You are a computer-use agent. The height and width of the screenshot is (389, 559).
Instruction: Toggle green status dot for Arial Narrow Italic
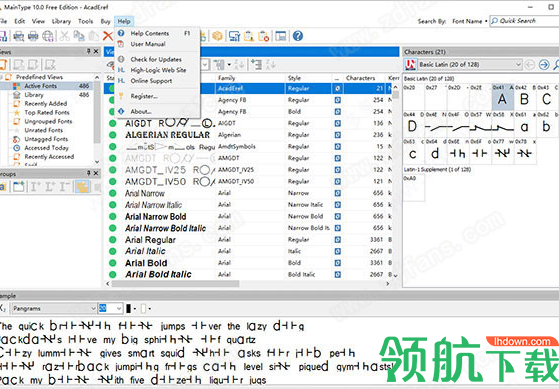coord(113,205)
